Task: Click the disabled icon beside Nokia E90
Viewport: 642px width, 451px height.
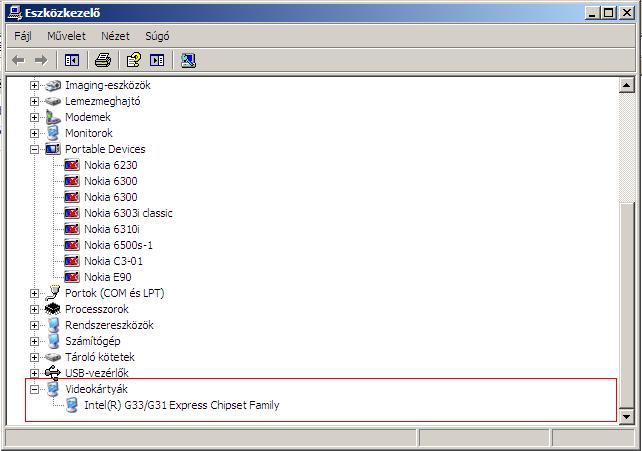Action: [72, 277]
